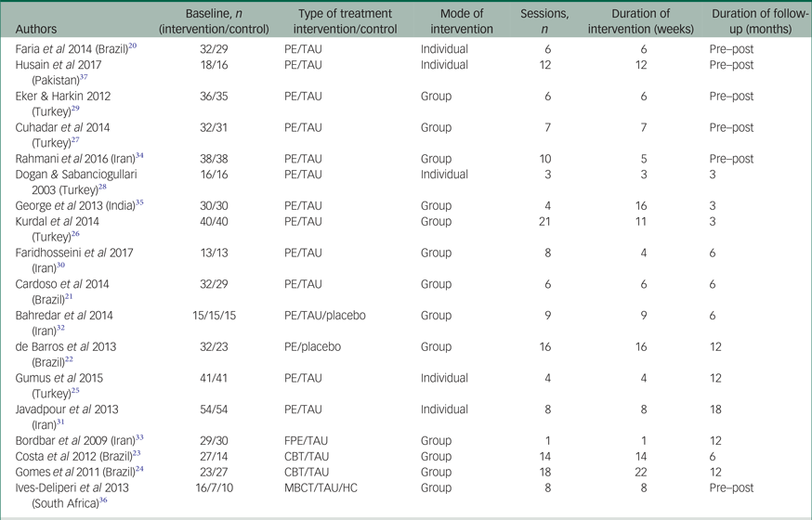Click the PE/TAU/placebo cell for Bahredar
The image size is (812, 520).
click(x=325, y=314)
